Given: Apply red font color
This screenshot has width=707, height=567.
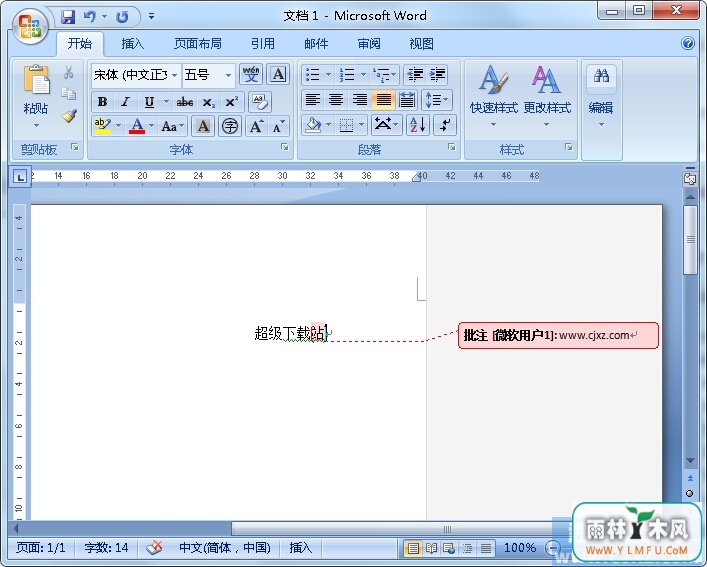Looking at the screenshot, I should (x=137, y=126).
